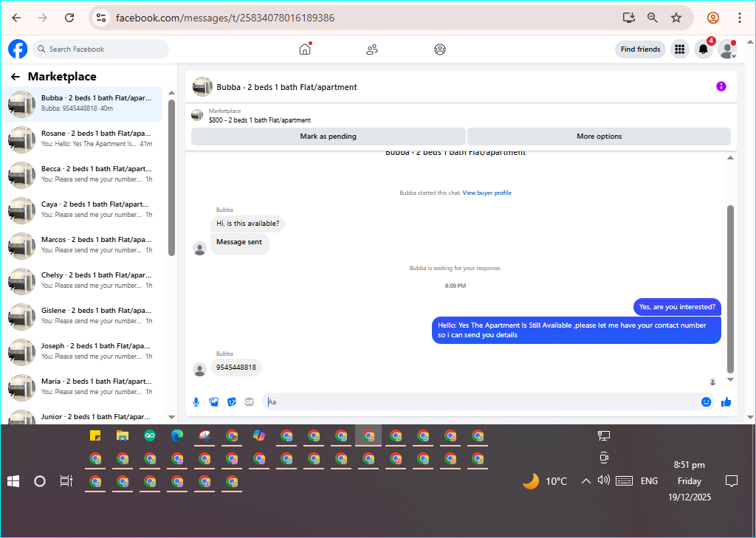Viewport: 756px width, 538px height.
Task: Open Chelsy conversation in the chat list
Action: [83, 281]
